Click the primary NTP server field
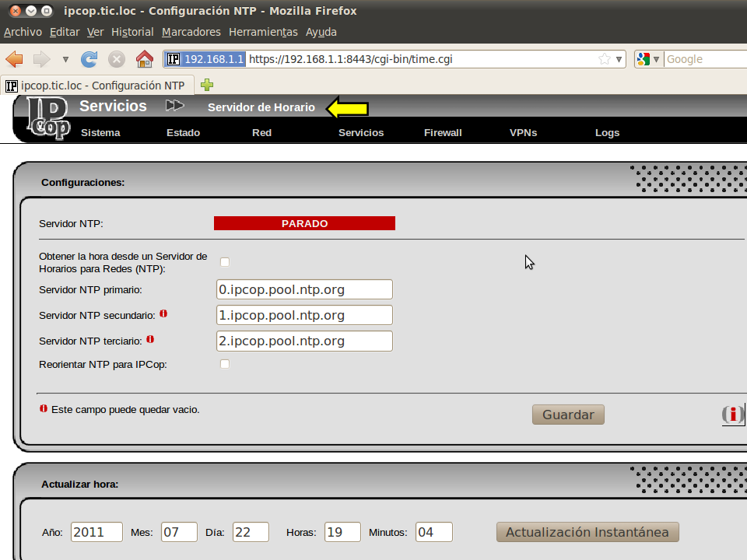 coord(304,289)
